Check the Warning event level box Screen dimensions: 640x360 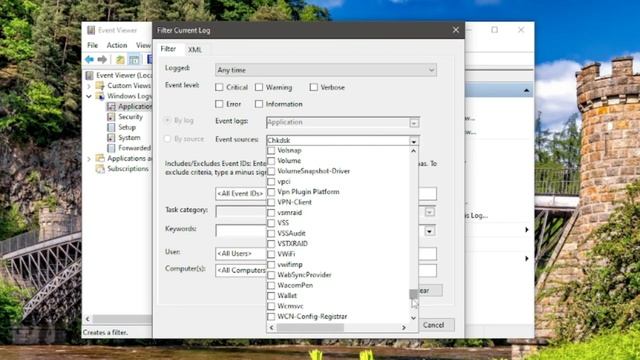click(x=259, y=87)
